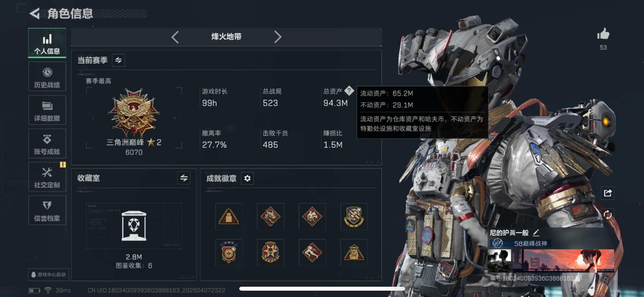Rotate character with the refresh icon
The image size is (644, 297).
(x=608, y=215)
